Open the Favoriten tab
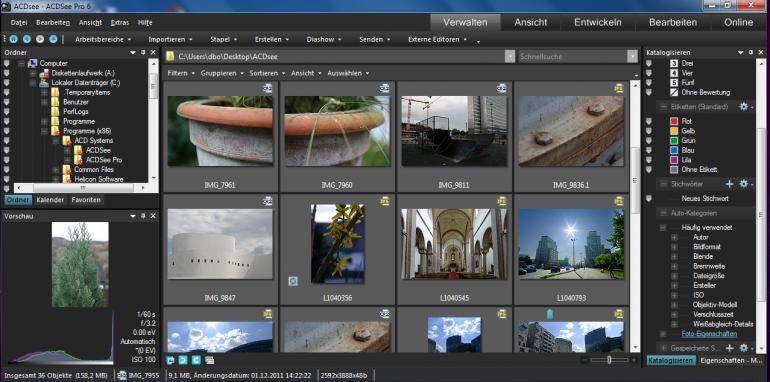The width and height of the screenshot is (770, 382). click(86, 200)
